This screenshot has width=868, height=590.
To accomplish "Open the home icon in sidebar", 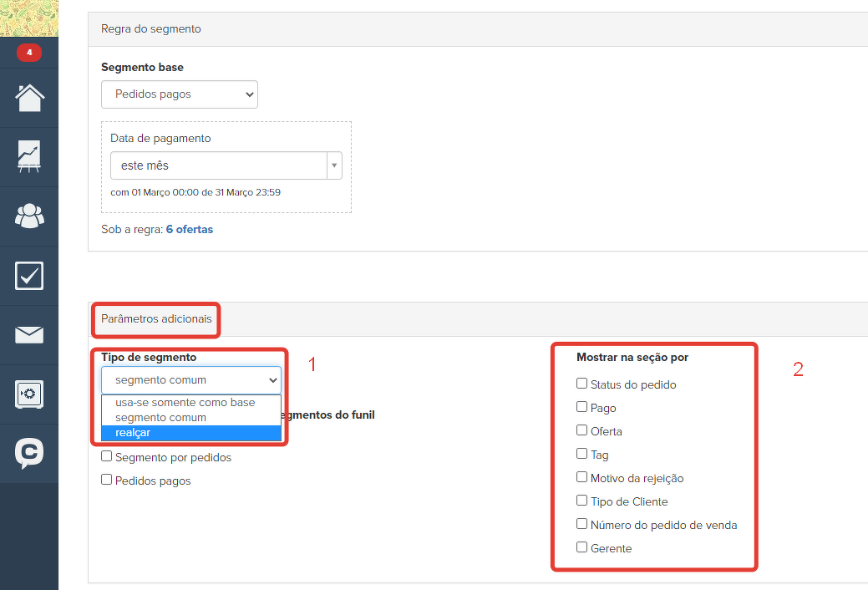I will pyautogui.click(x=29, y=98).
